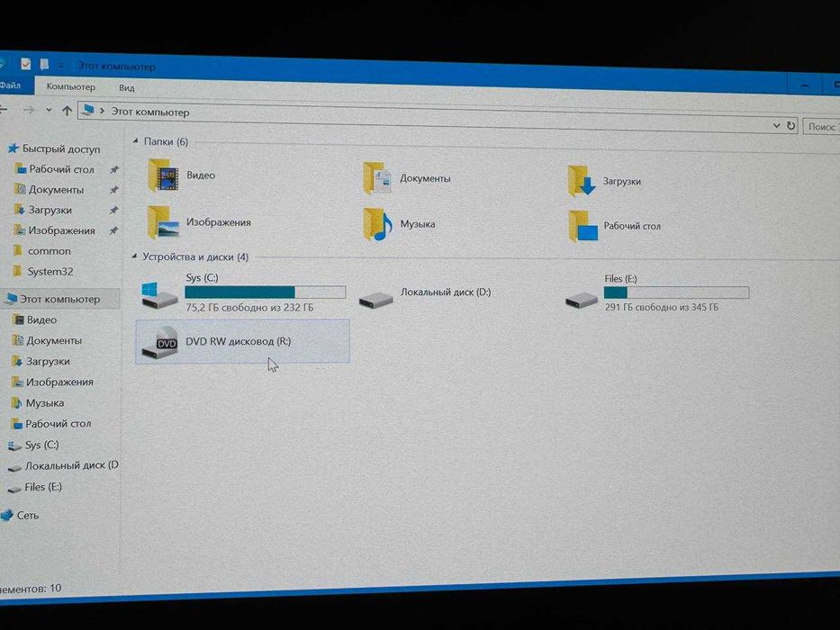Select the Sys (C:) drive icon
Image resolution: width=840 pixels, height=630 pixels.
point(159,294)
